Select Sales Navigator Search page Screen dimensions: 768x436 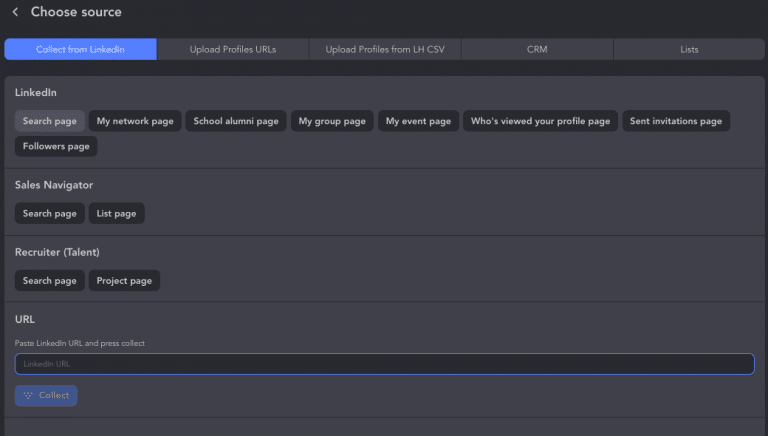click(50, 213)
